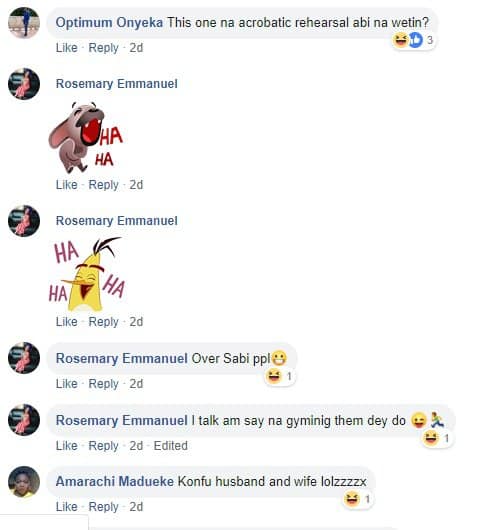The width and height of the screenshot is (492, 530).
Task: Open Optimum Onyeka profile name link
Action: click(x=109, y=23)
